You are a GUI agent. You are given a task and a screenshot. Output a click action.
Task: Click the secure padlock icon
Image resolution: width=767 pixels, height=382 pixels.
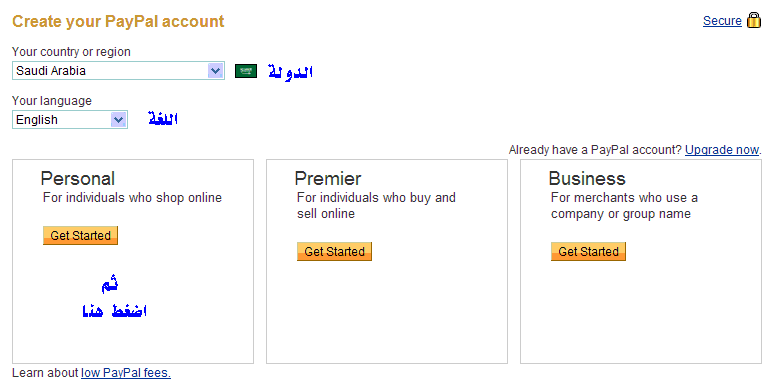tap(754, 21)
